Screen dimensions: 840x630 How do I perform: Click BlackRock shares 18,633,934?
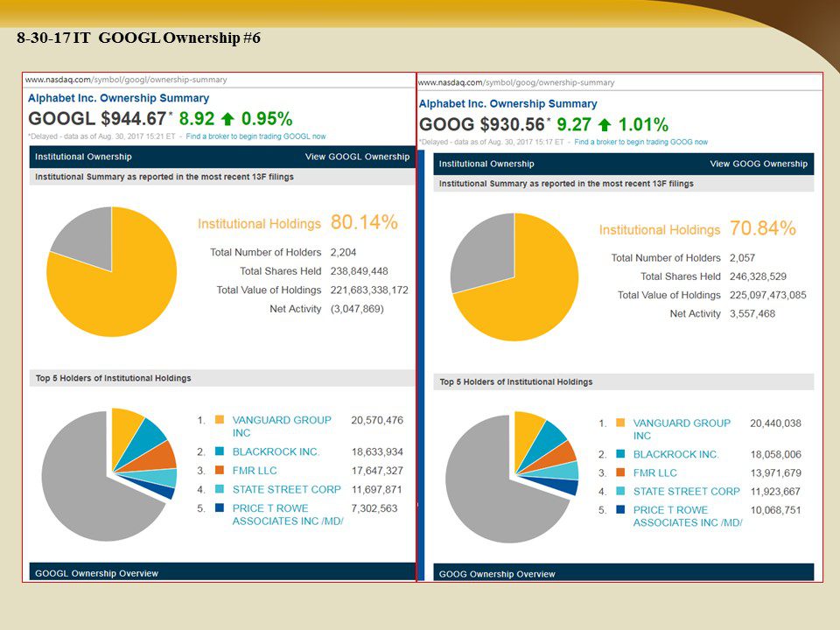pyautogui.click(x=377, y=451)
